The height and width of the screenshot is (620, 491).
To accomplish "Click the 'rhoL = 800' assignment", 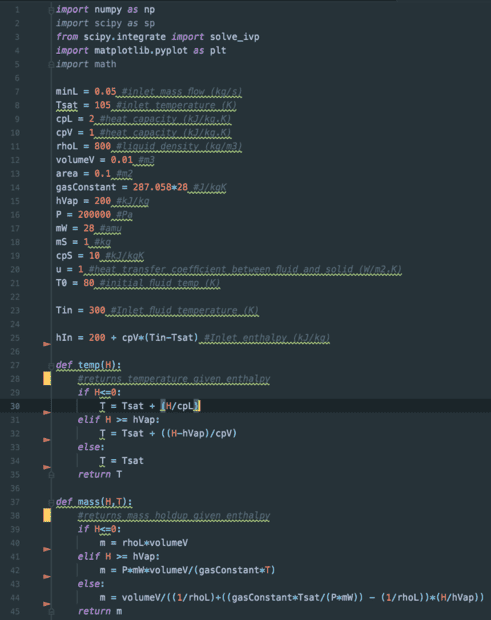I will 83,146.
